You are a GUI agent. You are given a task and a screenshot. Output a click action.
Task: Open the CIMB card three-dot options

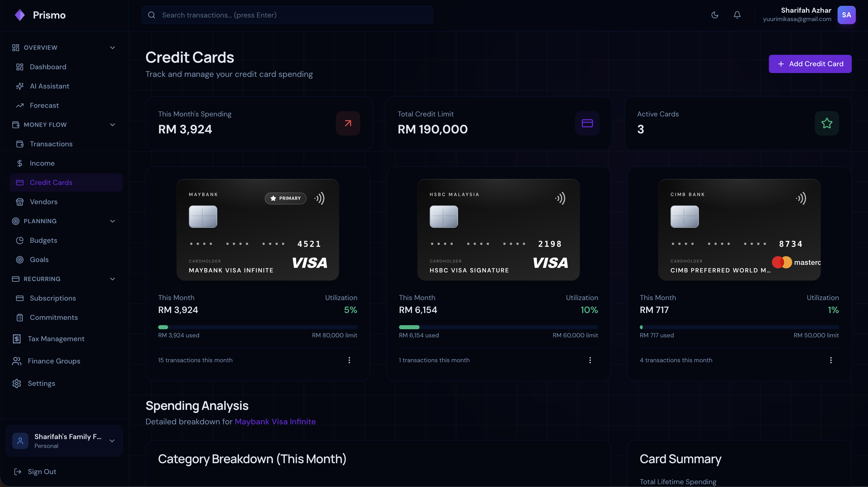[x=830, y=360]
